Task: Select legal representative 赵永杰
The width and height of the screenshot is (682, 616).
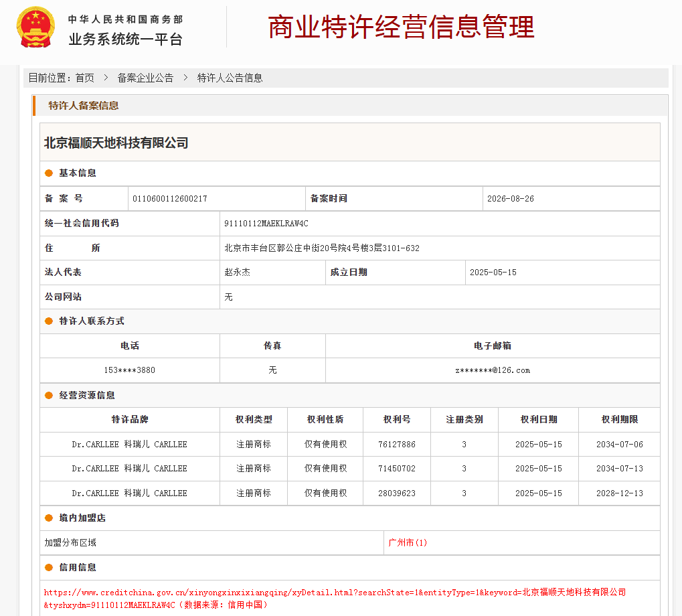Action: pos(237,273)
